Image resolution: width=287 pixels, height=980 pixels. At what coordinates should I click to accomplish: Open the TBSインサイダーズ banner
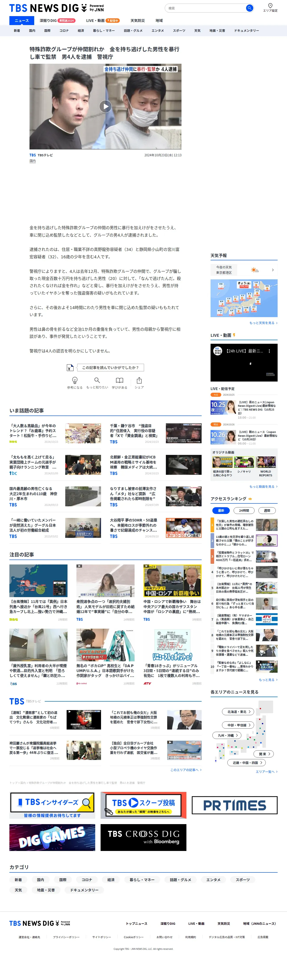pos(52,805)
